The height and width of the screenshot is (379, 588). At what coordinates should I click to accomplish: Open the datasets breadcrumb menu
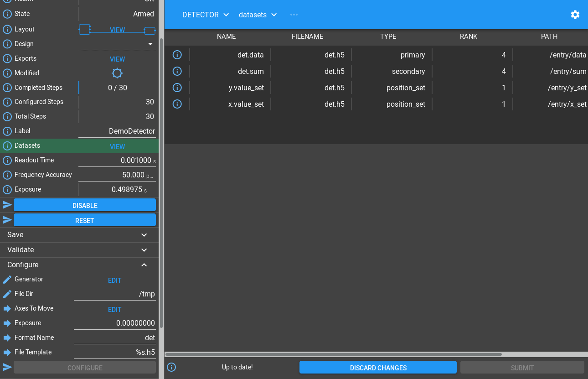click(x=258, y=15)
